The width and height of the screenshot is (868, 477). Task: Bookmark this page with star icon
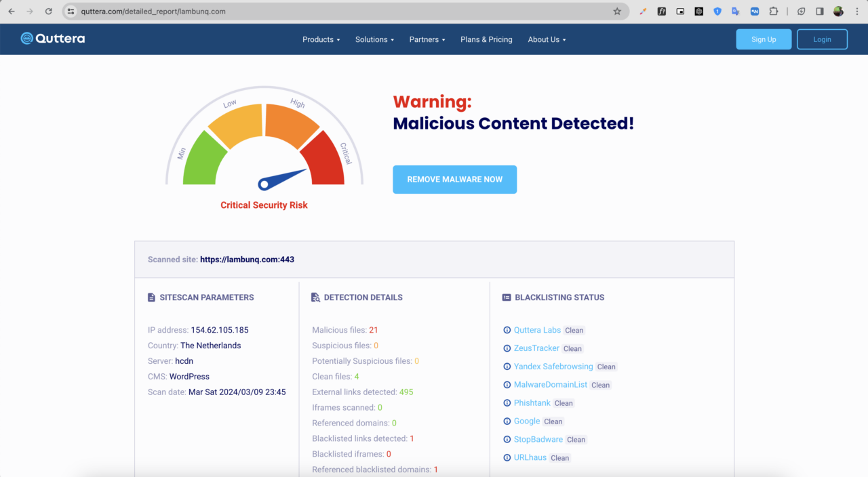pyautogui.click(x=617, y=12)
